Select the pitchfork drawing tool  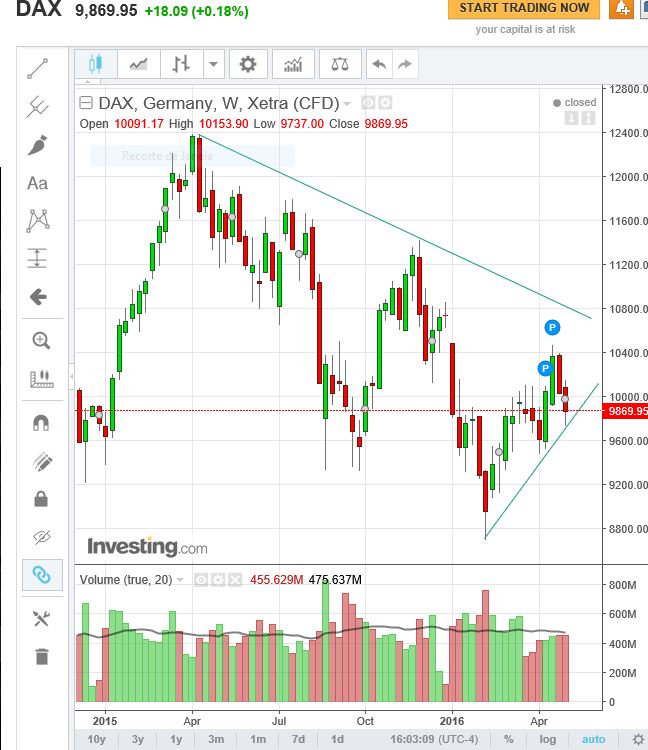point(38,105)
